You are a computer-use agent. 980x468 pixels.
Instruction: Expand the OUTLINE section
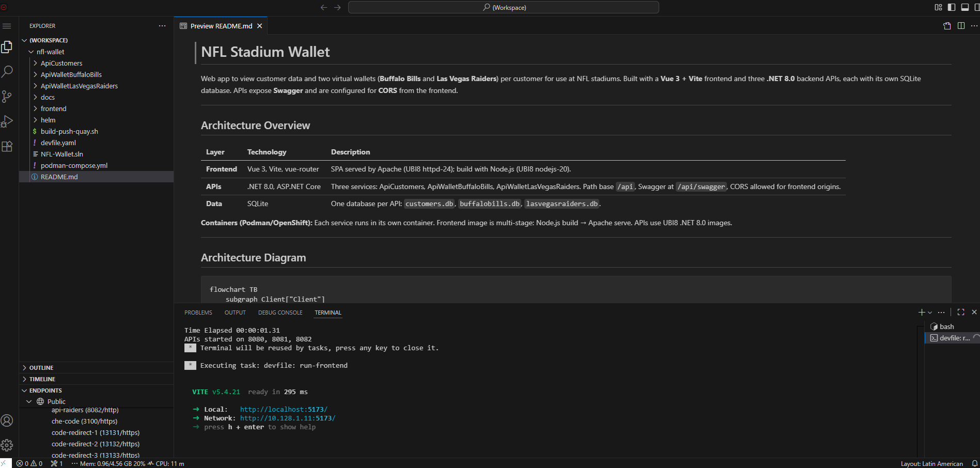(x=41, y=368)
